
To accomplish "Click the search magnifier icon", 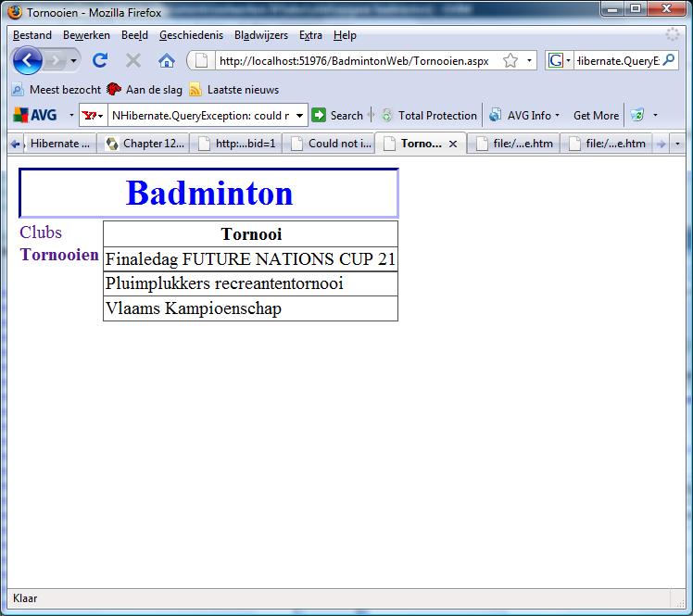I will point(669,61).
